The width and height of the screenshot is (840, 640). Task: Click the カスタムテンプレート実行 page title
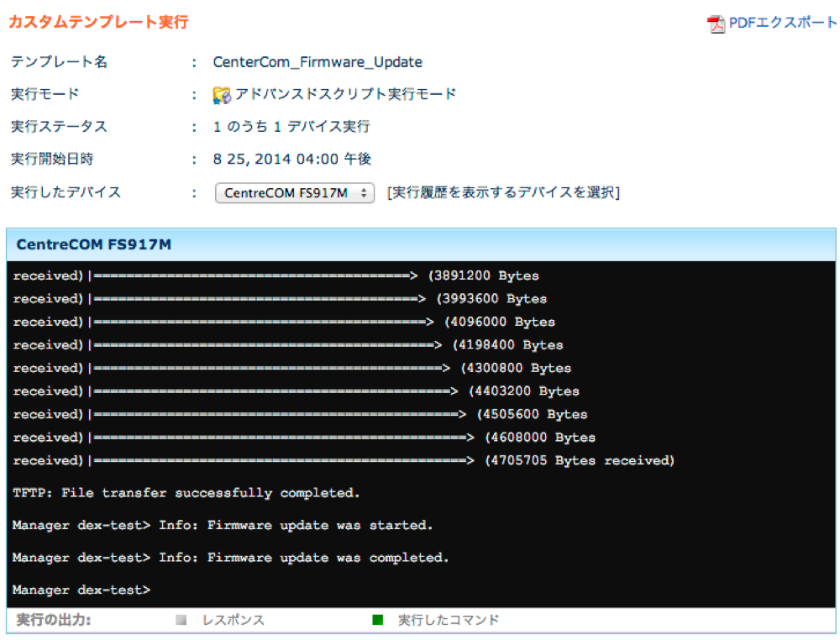click(x=98, y=22)
